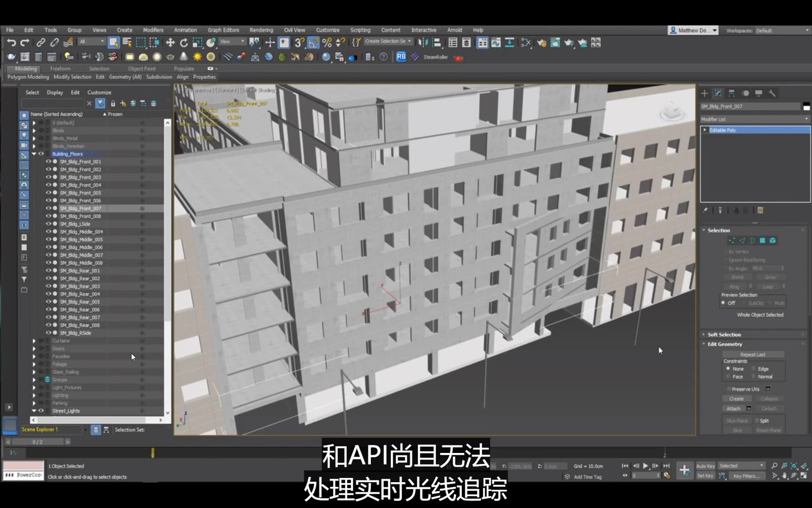
Task: Select the None constraint radio button
Action: click(728, 369)
